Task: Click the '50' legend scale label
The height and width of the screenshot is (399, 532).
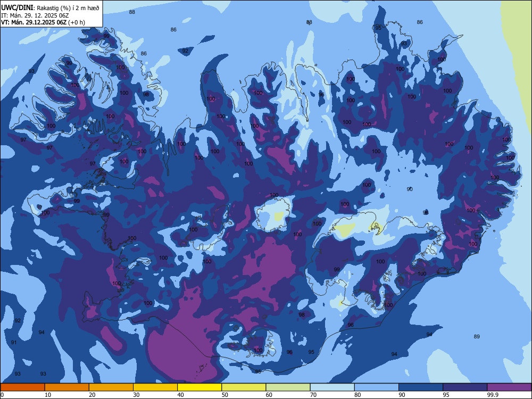Action: click(x=225, y=395)
